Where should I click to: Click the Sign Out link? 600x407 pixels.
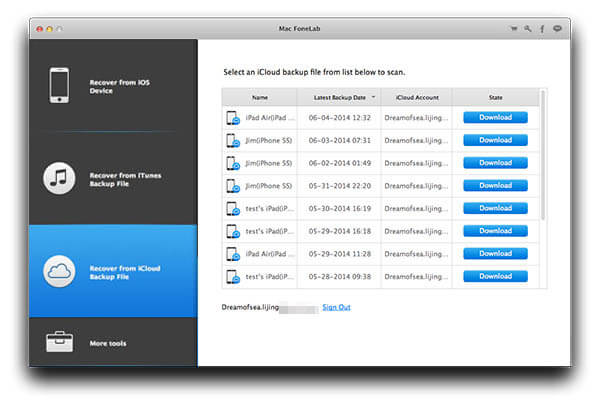pyautogui.click(x=336, y=307)
